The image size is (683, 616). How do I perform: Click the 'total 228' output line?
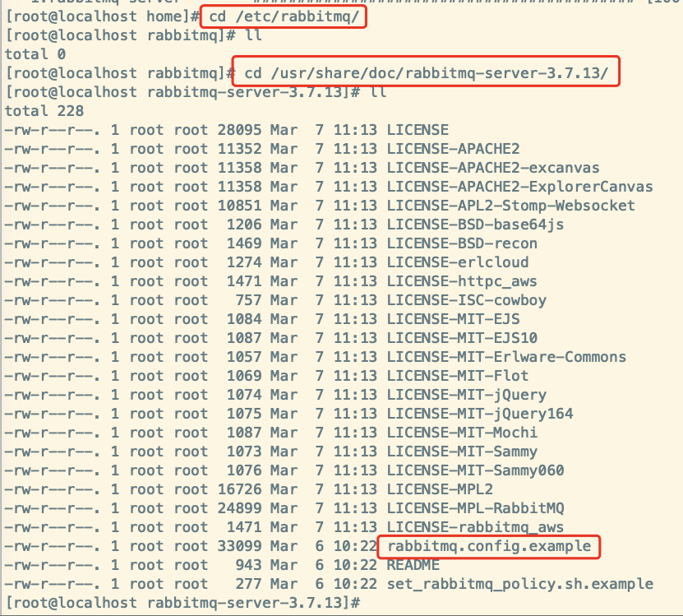point(44,111)
